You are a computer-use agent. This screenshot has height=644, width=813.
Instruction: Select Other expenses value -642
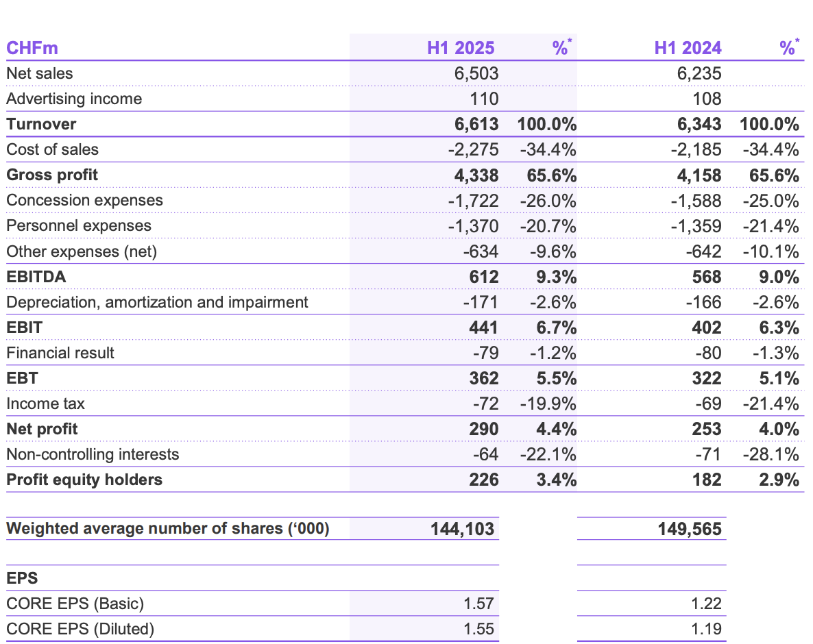click(x=703, y=251)
